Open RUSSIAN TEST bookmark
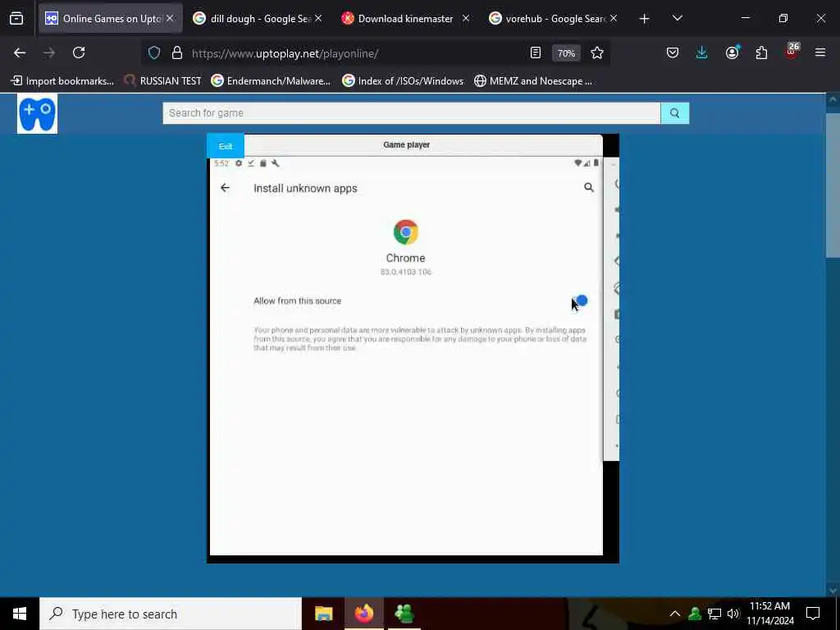 pos(163,81)
